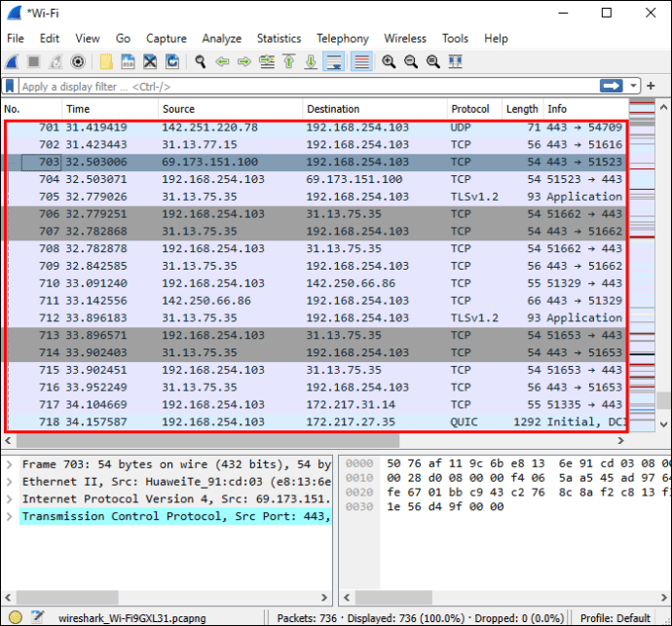Expand the Transmission Control Protocol entry
The height and width of the screenshot is (626, 672).
pos(9,517)
